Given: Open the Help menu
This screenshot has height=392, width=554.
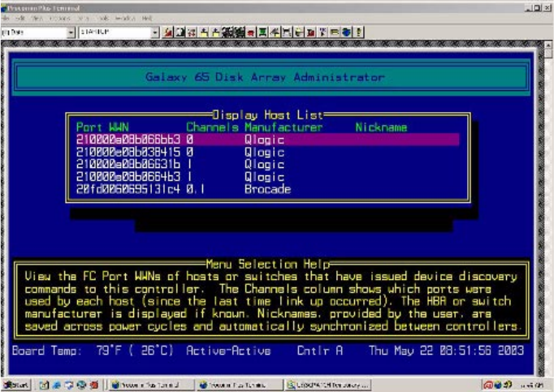Looking at the screenshot, I should coord(147,18).
